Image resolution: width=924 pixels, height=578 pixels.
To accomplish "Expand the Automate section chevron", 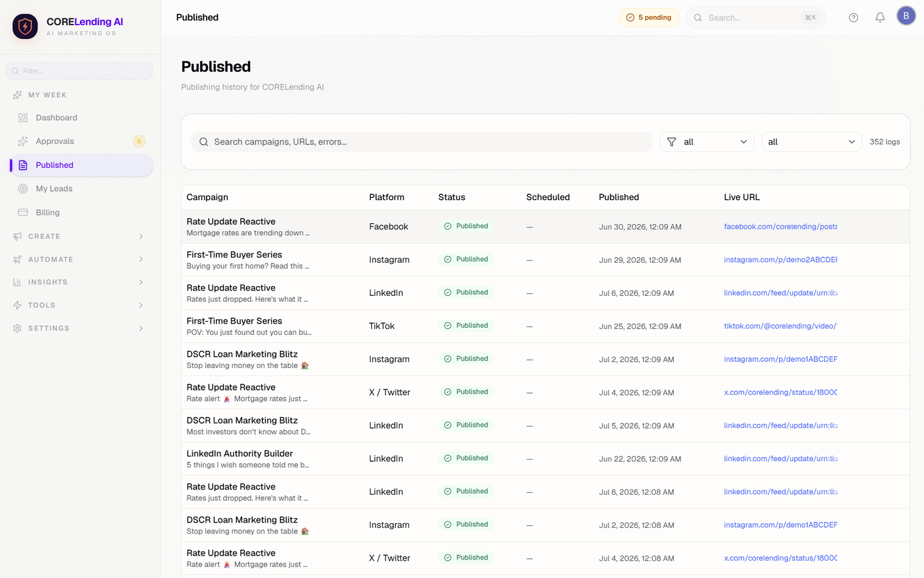I will [141, 260].
